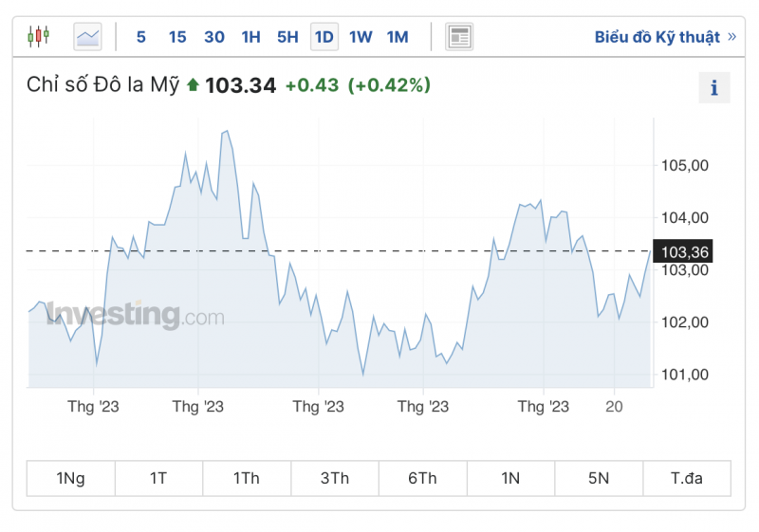Set the interval to 1M
Screen dimensions: 759x532
click(398, 37)
